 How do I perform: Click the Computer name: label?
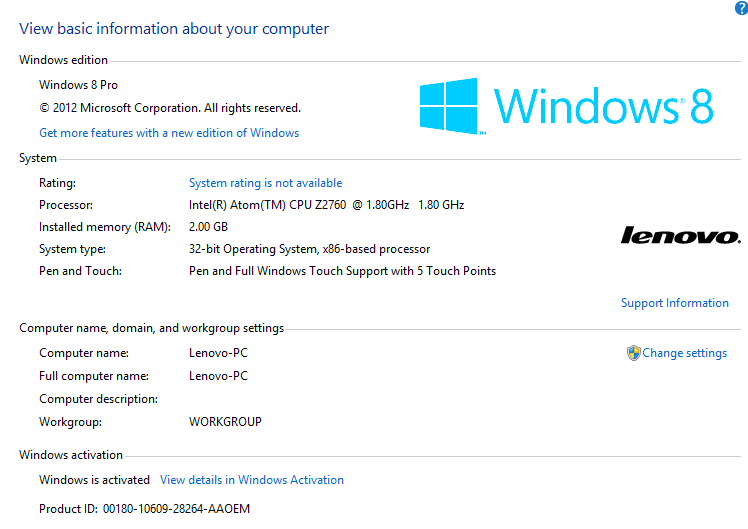pyautogui.click(x=83, y=353)
